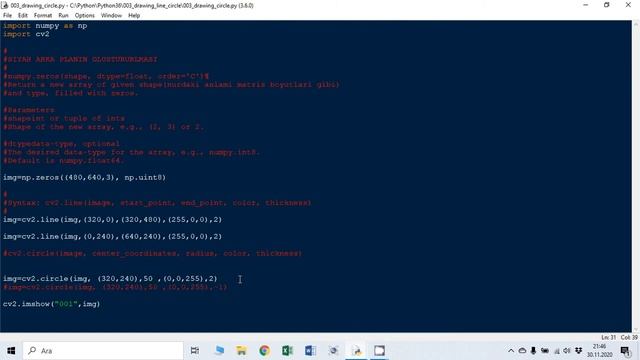
Task: Launch Word from the taskbar
Action: (310, 351)
